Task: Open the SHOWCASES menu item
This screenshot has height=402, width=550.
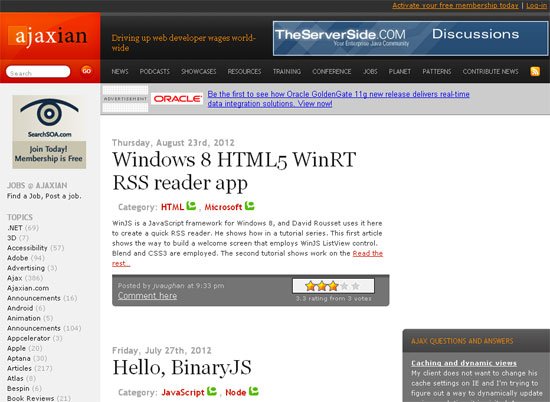Action: [199, 72]
